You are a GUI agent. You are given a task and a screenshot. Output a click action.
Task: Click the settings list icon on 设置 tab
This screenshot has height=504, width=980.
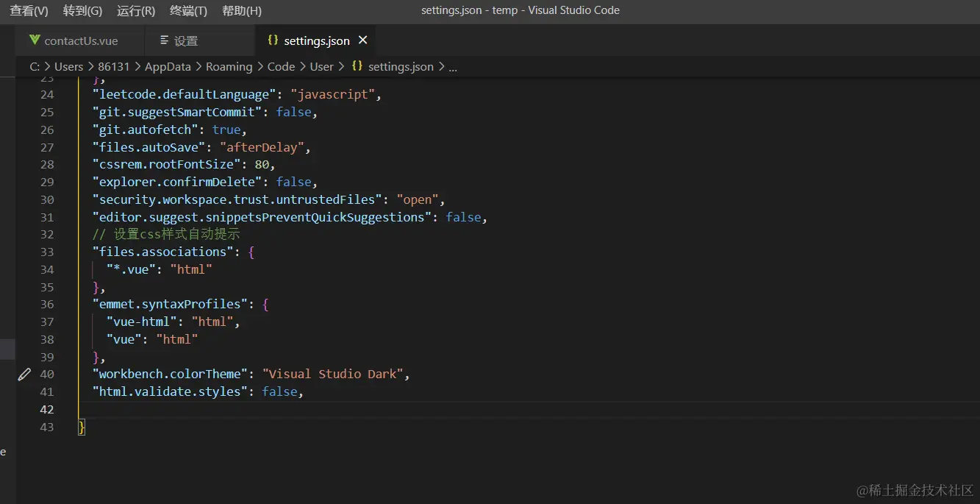164,40
